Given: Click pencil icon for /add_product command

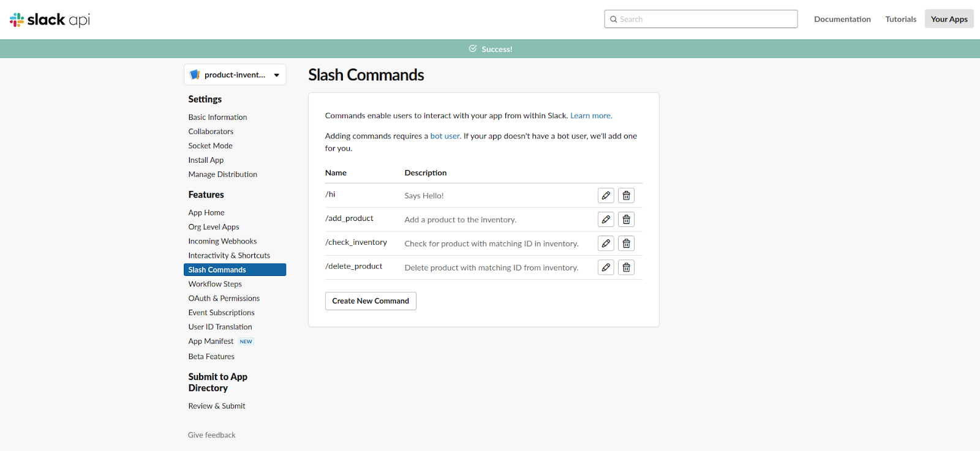Looking at the screenshot, I should click(x=606, y=220).
